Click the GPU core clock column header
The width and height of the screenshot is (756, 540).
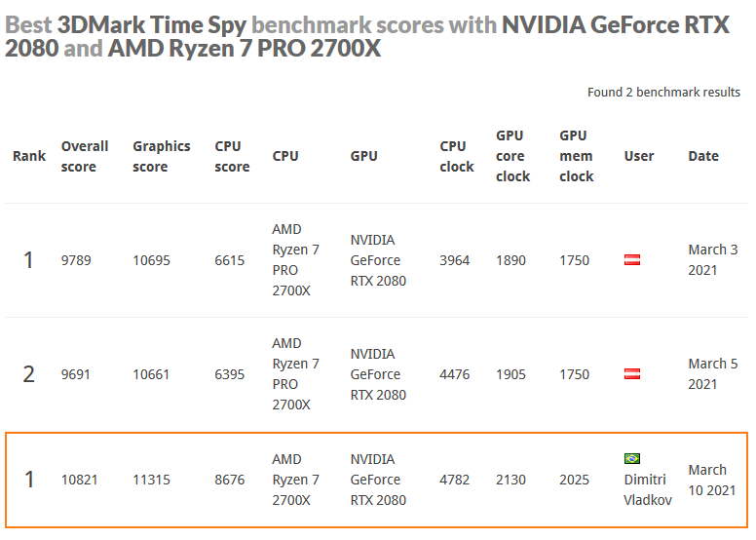(x=512, y=156)
